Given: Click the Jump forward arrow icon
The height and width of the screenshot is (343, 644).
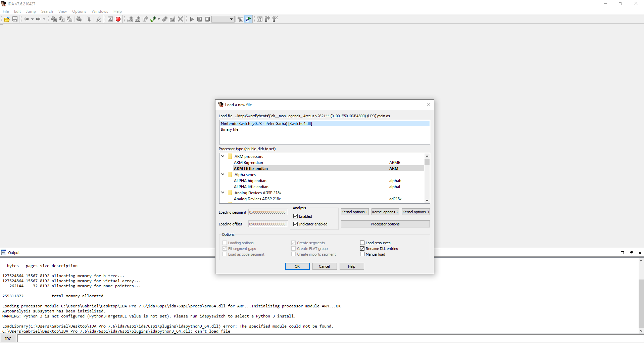Looking at the screenshot, I should (38, 19).
